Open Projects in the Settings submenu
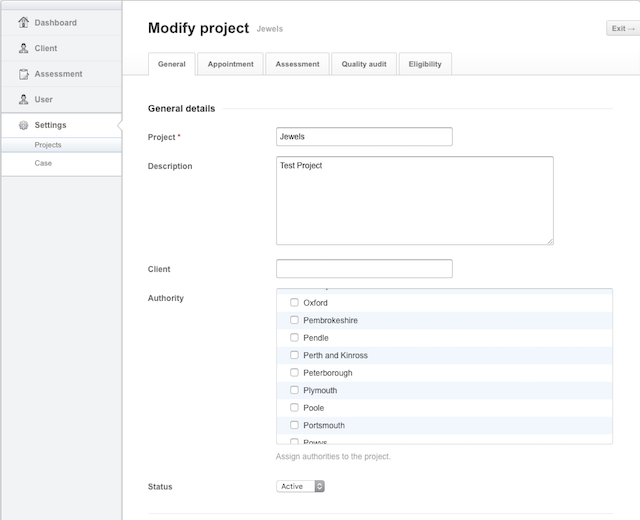Image resolution: width=640 pixels, height=520 pixels. click(x=48, y=145)
